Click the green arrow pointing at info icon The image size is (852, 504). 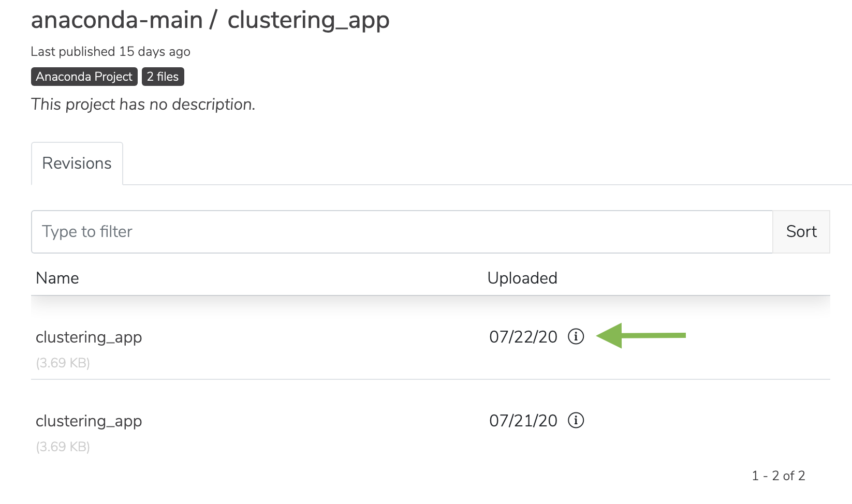tap(641, 335)
